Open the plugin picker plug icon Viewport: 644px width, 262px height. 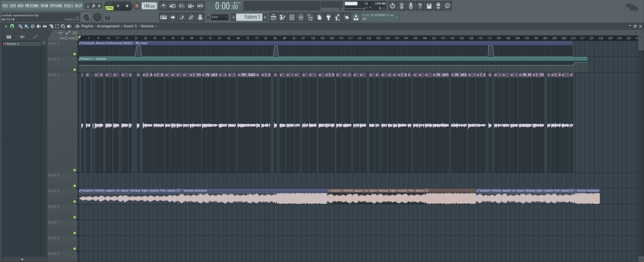(329, 17)
